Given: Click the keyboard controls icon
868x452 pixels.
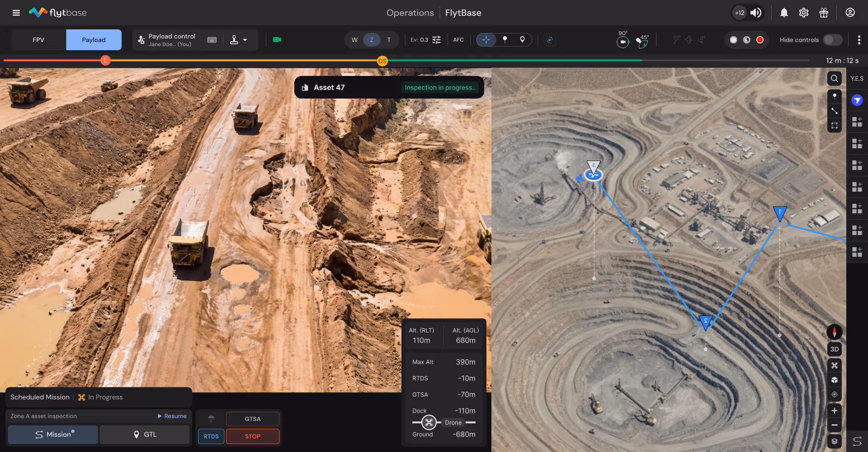Looking at the screenshot, I should [x=212, y=40].
